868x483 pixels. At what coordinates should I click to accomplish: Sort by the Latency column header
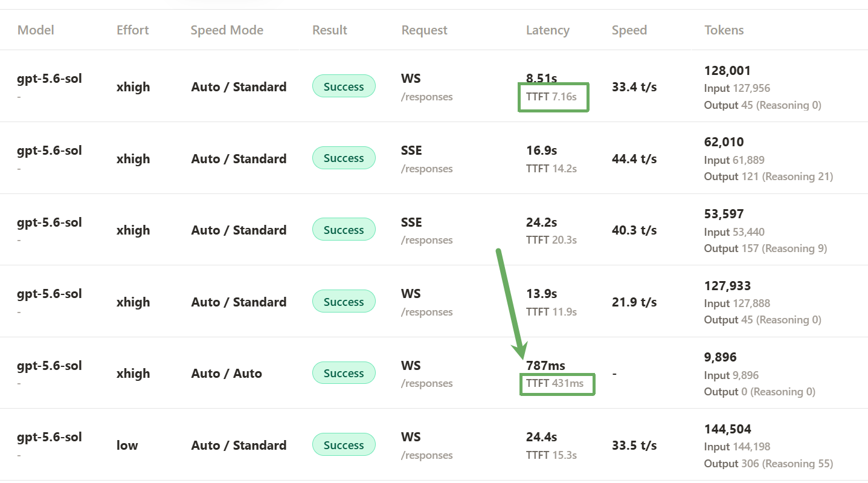548,30
